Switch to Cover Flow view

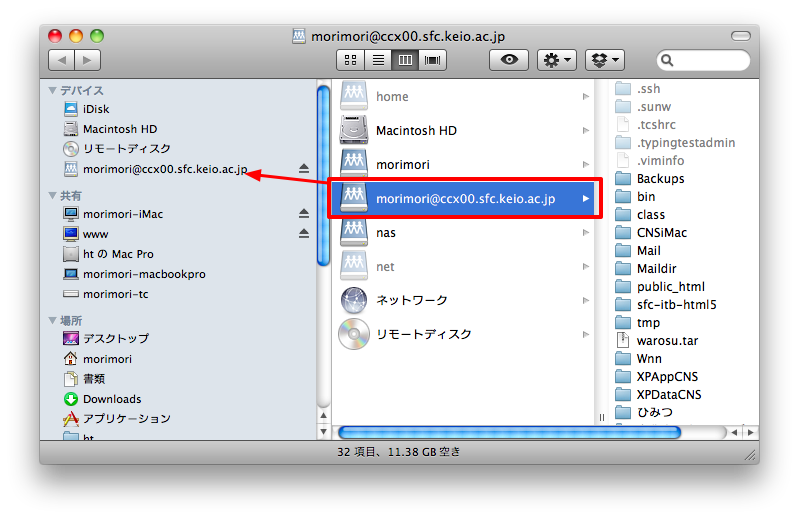point(433,60)
